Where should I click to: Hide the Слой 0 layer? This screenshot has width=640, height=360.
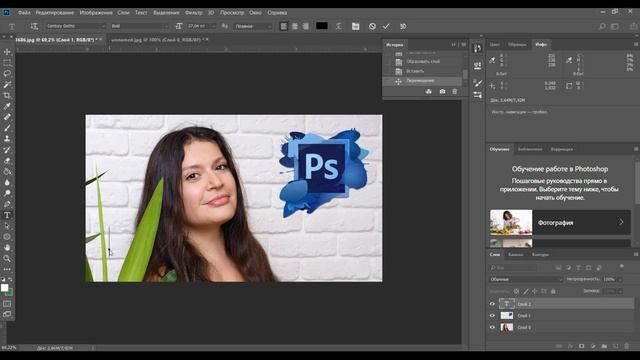(492, 327)
